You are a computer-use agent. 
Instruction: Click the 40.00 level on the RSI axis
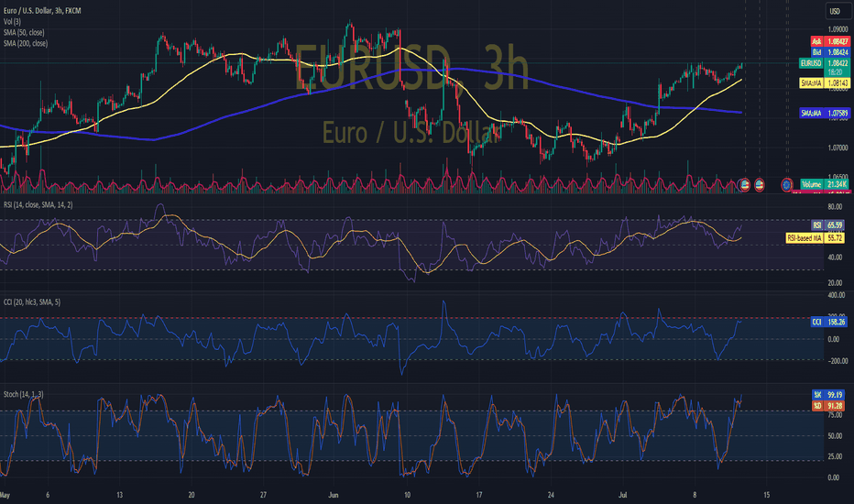835,257
